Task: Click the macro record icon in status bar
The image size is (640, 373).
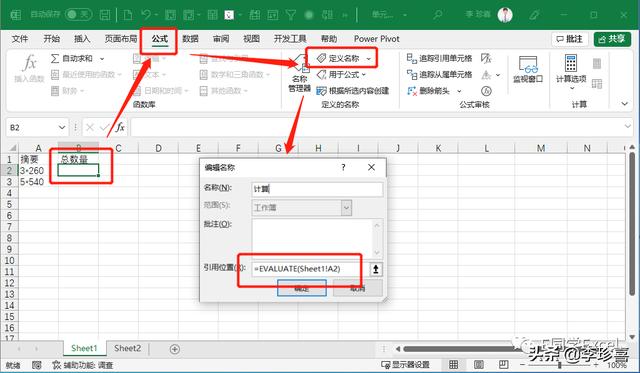Action: [37, 365]
